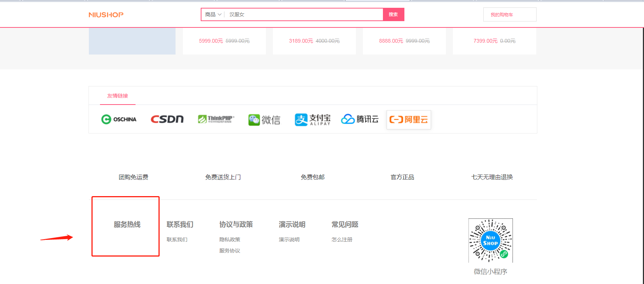Click the 七天无理由退换 service label
This screenshot has height=284, width=644.
point(492,177)
